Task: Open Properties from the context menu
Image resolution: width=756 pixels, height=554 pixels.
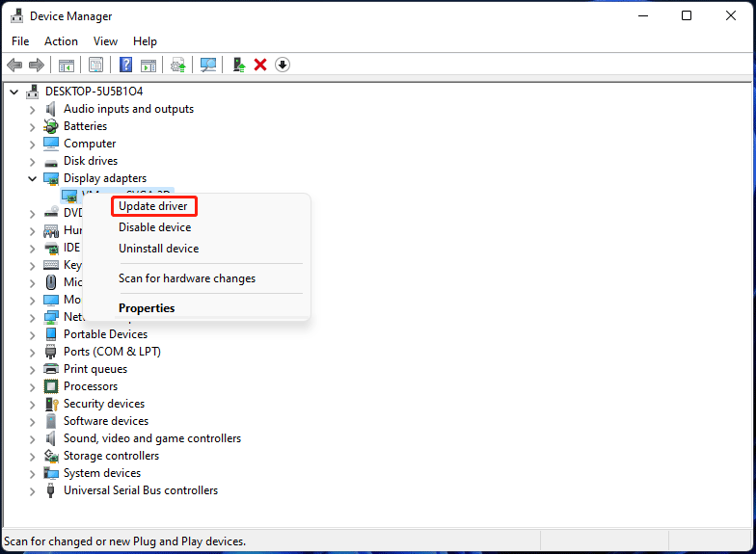Action: click(x=147, y=308)
